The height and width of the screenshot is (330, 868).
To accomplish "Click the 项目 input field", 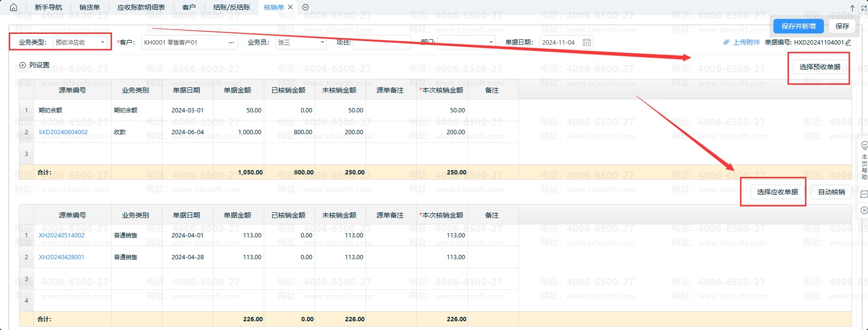I will (381, 43).
